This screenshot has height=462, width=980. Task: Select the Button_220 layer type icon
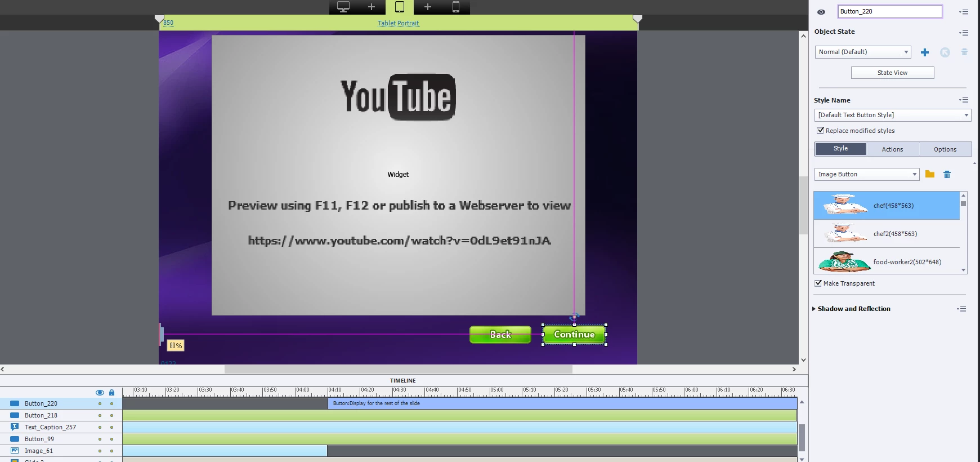15,403
